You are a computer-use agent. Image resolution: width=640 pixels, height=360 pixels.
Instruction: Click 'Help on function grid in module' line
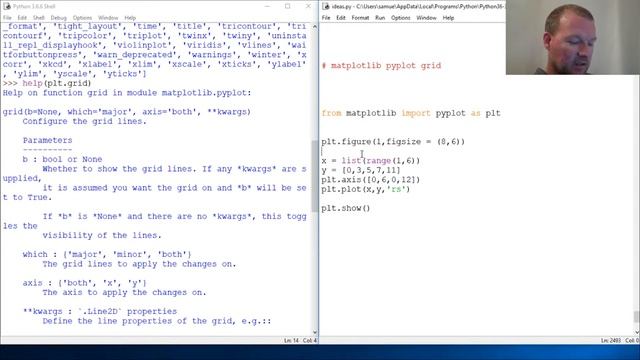pyautogui.click(x=127, y=93)
